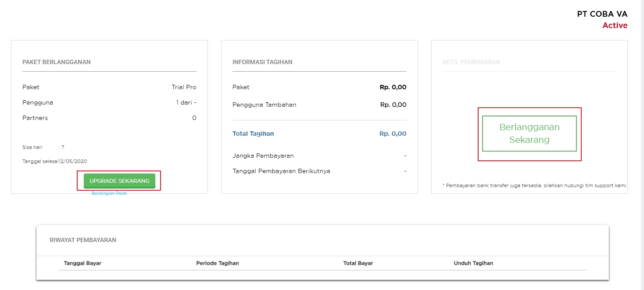Screen dimensions: 644x290
Task: Sort by Tanggal Bayar column header
Action: pos(82,263)
